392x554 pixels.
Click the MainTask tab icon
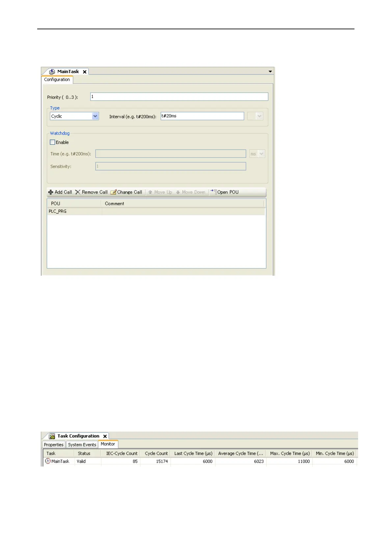pyautogui.click(x=52, y=72)
